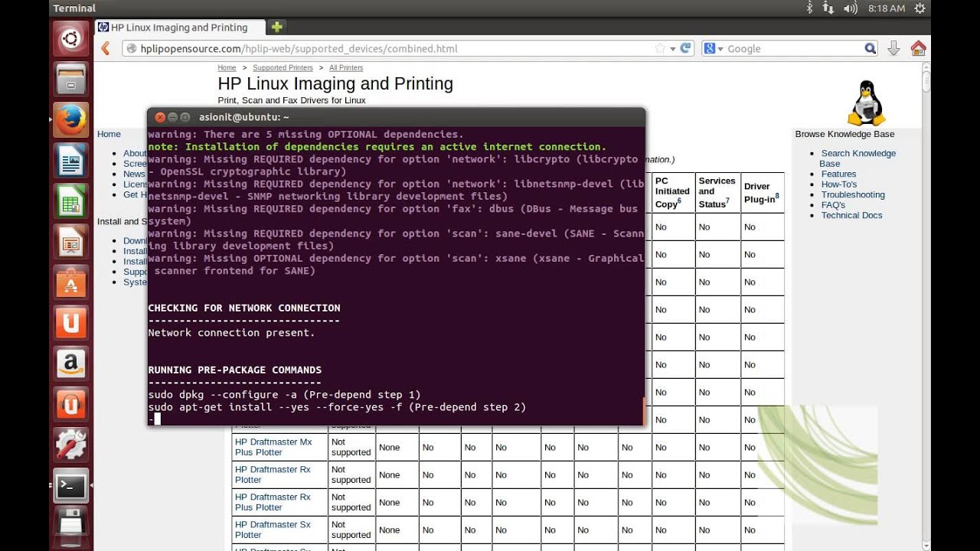Click the 8:18 AM clock menu

(887, 8)
